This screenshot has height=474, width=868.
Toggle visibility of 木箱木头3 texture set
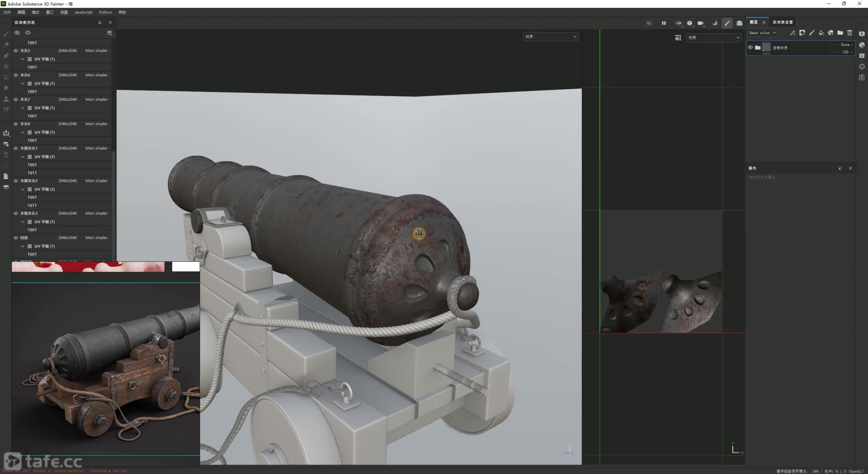16,213
